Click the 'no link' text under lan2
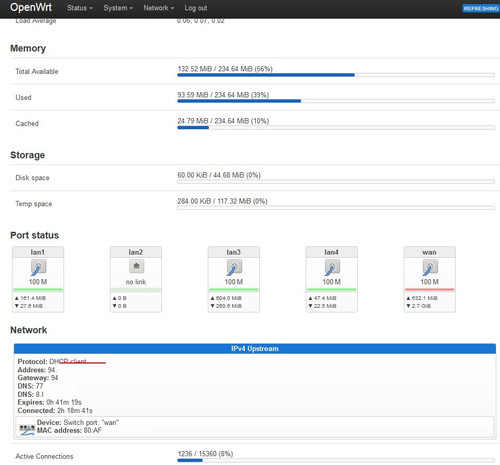 pyautogui.click(x=136, y=282)
